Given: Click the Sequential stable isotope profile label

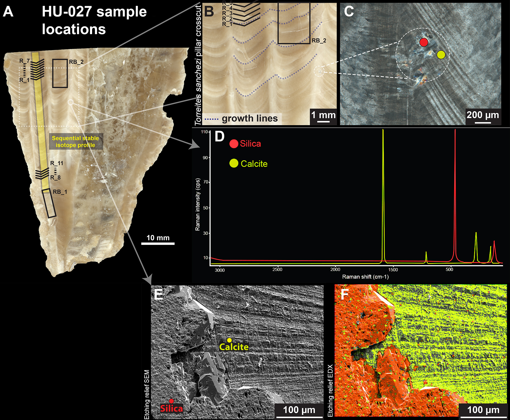Looking at the screenshot, I should pos(76,141).
